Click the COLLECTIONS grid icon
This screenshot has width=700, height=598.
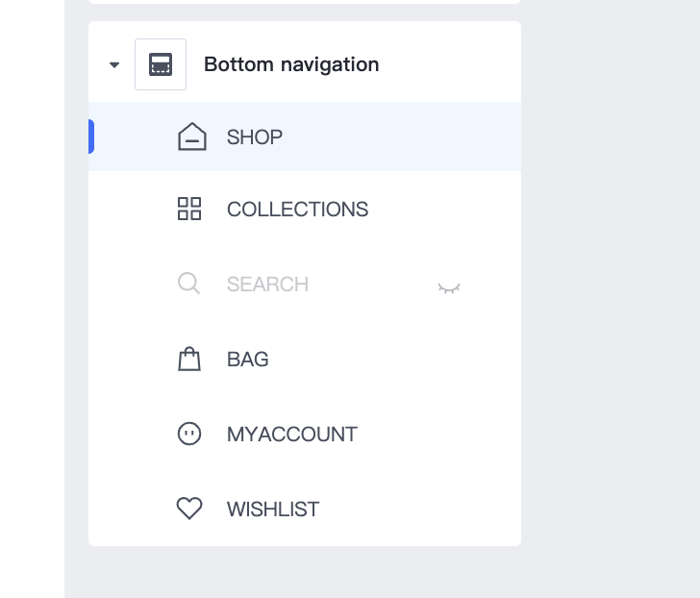click(189, 209)
